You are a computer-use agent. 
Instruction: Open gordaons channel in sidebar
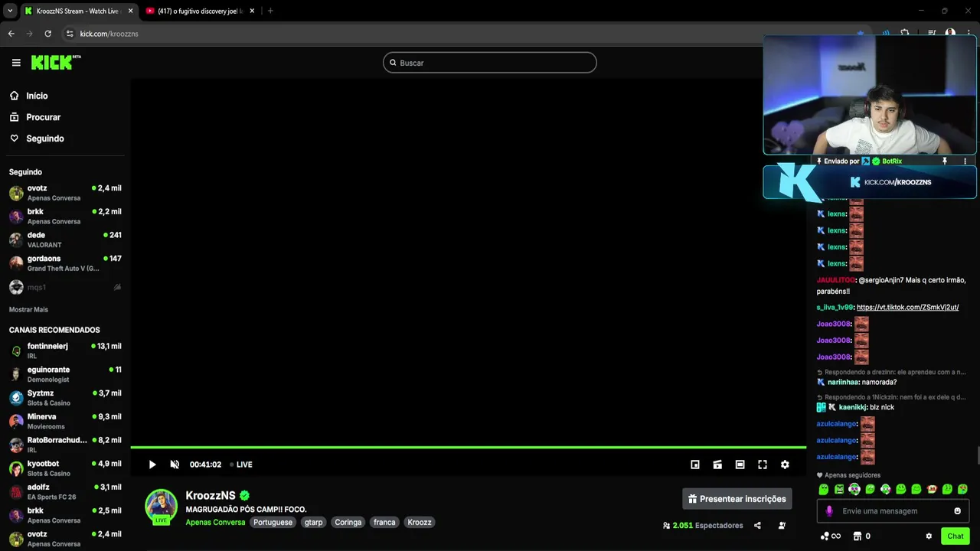click(65, 263)
